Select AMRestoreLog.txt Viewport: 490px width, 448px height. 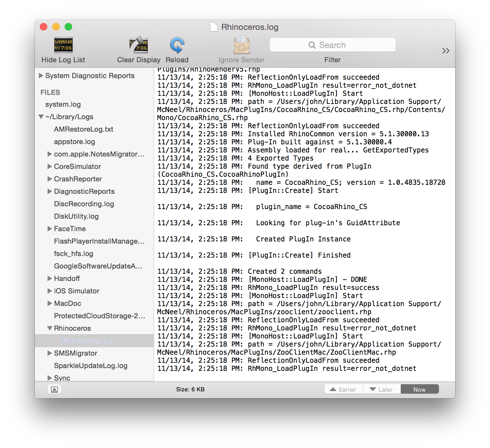(x=84, y=129)
